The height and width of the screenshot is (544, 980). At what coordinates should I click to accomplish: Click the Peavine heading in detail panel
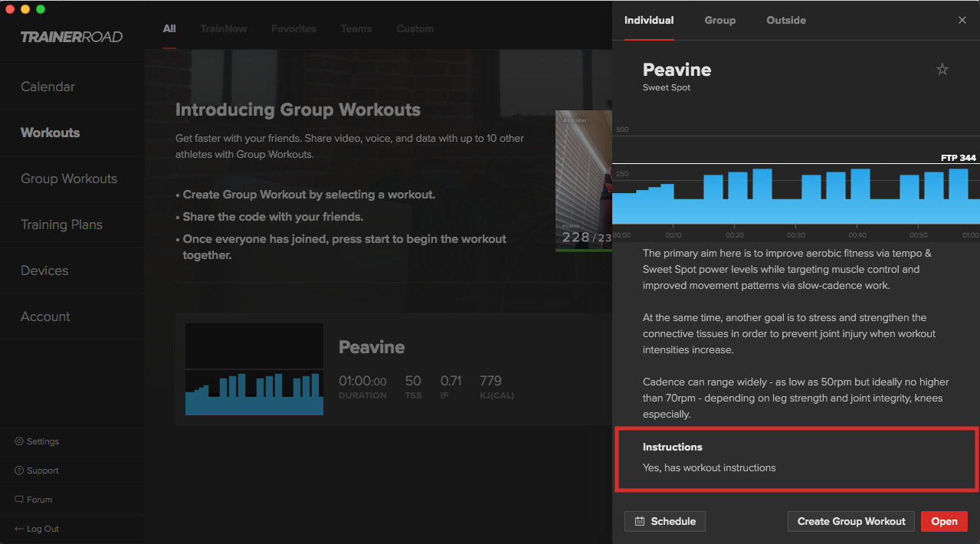[677, 70]
